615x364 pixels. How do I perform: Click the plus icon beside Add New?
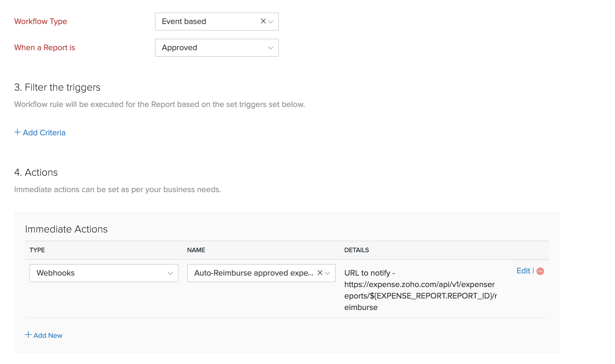(28, 335)
